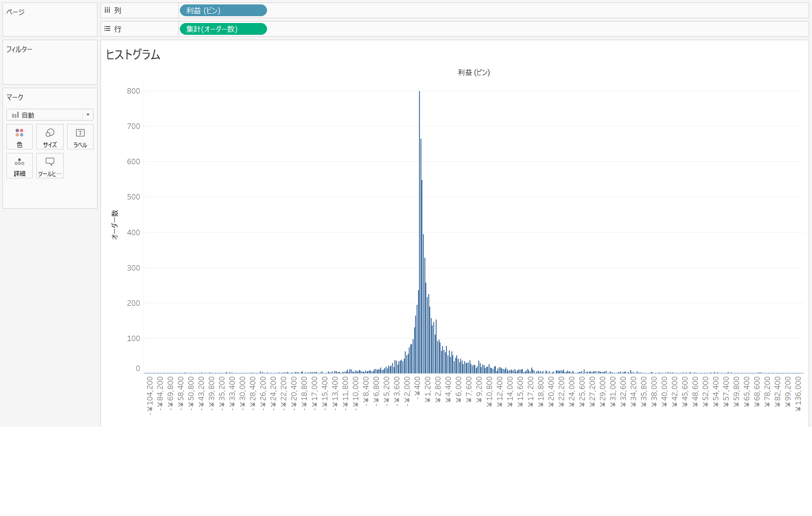Click the ¥136,000 x-axis bin label
Image resolution: width=812 pixels, height=516 pixels.
tap(798, 394)
